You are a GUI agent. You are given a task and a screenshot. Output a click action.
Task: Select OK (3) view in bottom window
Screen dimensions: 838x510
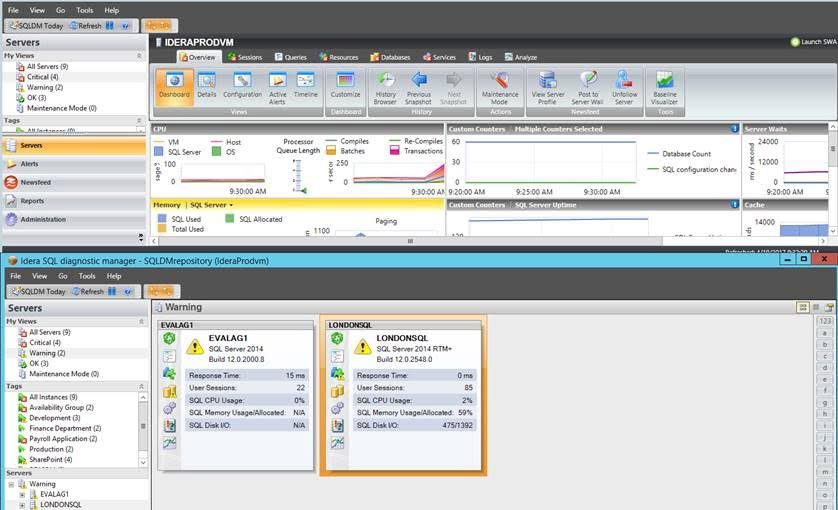pyautogui.click(x=38, y=364)
